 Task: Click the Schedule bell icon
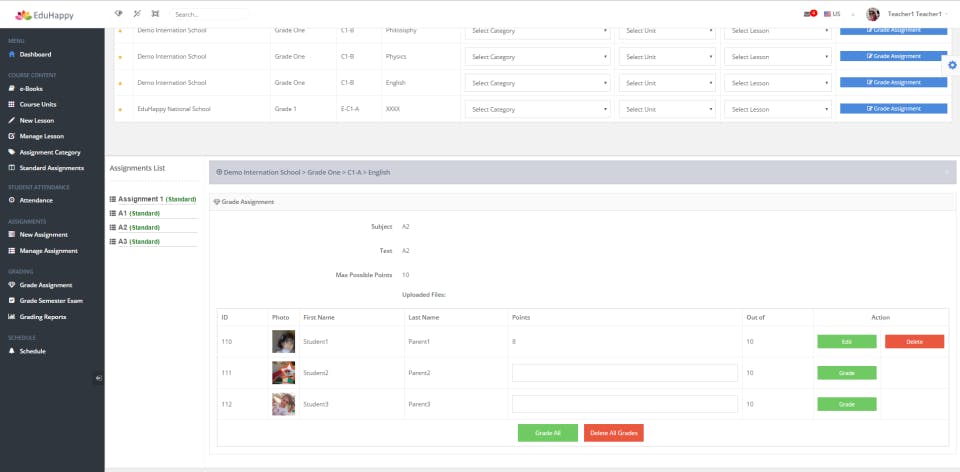pyautogui.click(x=12, y=351)
